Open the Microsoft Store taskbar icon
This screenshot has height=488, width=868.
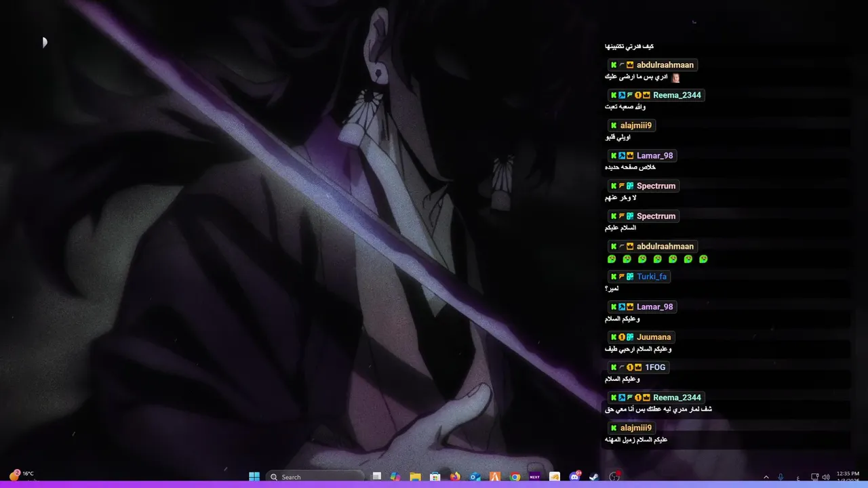point(435,476)
